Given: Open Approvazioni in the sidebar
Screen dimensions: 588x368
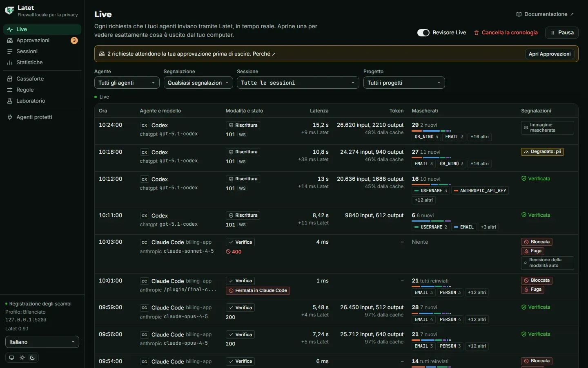Looking at the screenshot, I should click(42, 40).
